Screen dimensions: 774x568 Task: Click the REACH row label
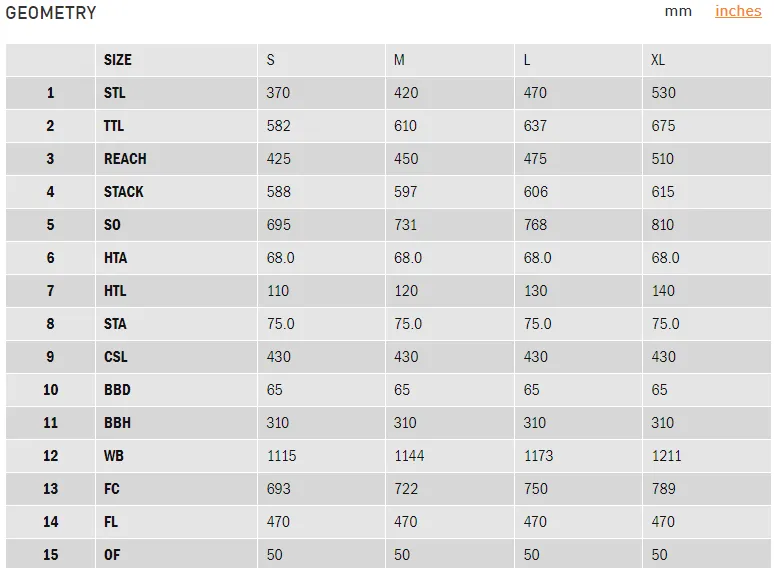125,158
